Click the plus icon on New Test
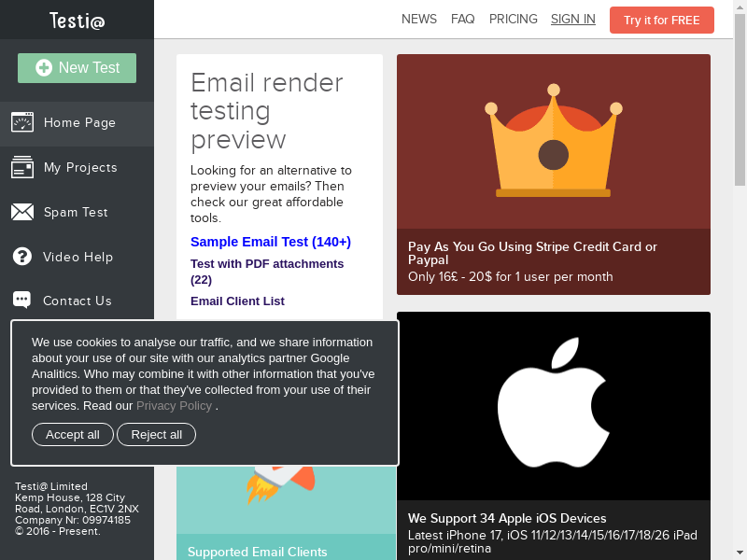This screenshot has width=747, height=560. point(44,68)
